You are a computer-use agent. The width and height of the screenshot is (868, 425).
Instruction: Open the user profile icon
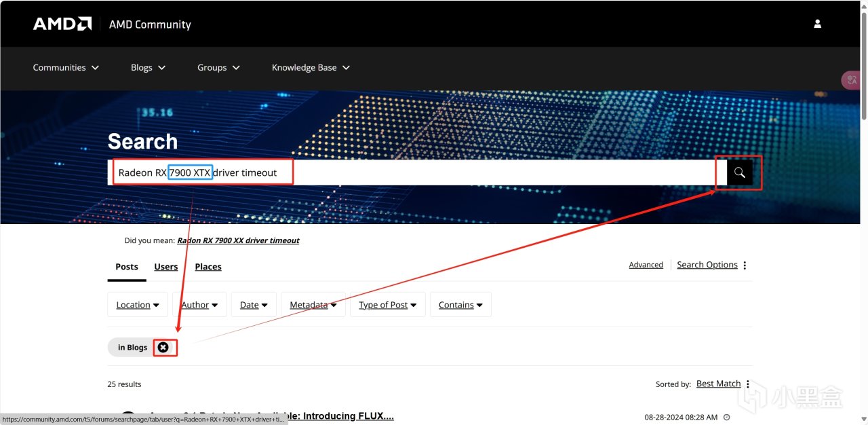(x=817, y=24)
